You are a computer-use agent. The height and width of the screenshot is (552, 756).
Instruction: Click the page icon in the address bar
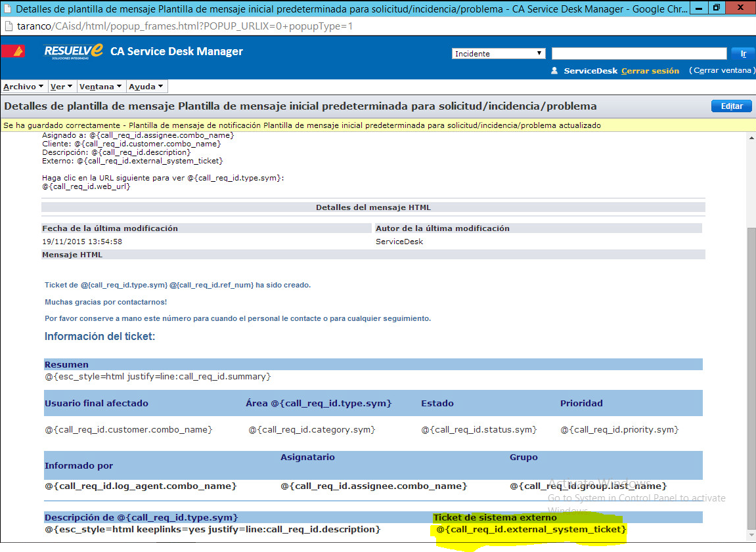pos(9,27)
